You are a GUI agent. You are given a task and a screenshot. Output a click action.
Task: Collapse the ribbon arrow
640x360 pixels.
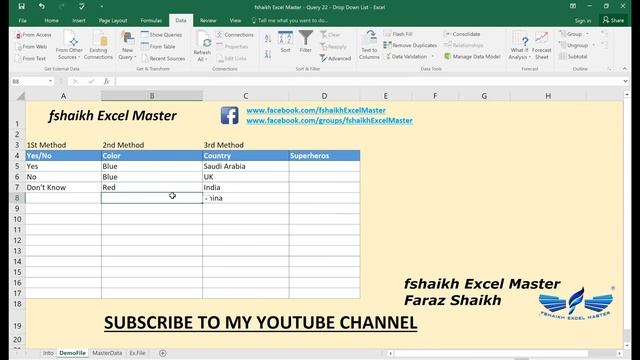(624, 69)
